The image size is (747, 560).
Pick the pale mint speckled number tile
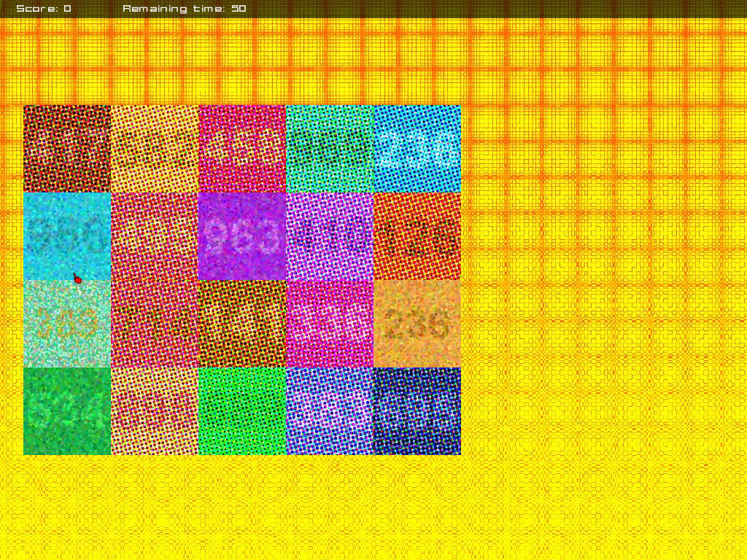[x=67, y=324]
